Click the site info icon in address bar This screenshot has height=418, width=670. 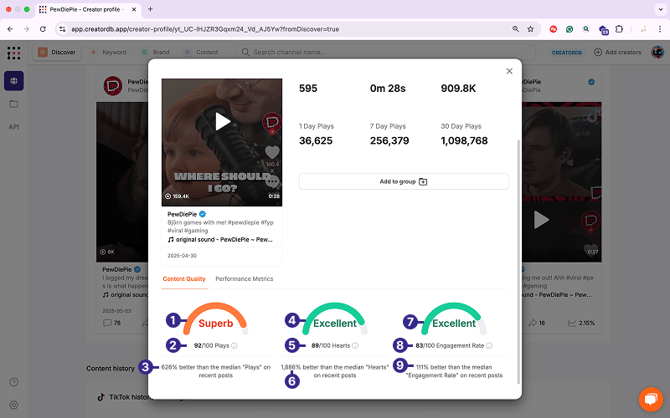(x=62, y=29)
